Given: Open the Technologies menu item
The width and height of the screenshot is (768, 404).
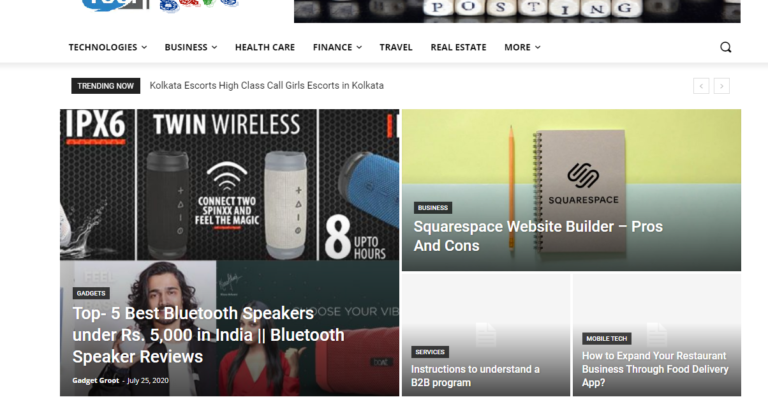Looking at the screenshot, I should (103, 47).
